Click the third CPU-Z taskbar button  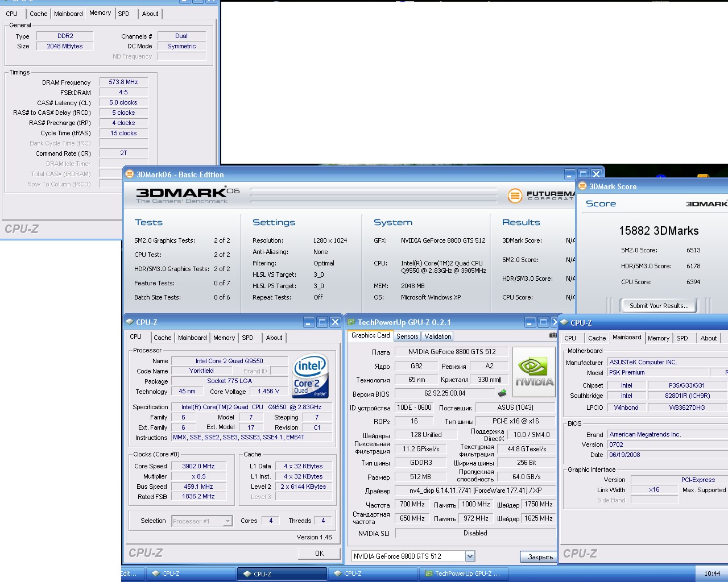[373, 573]
